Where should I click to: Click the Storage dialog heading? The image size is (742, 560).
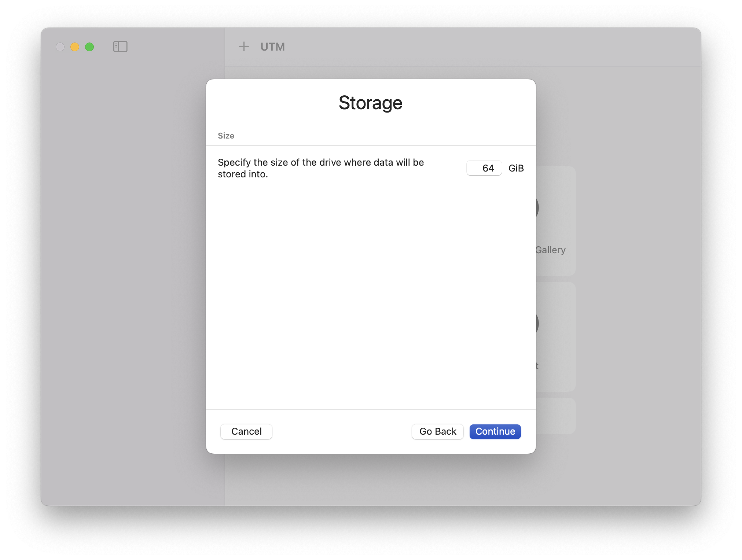tap(370, 103)
